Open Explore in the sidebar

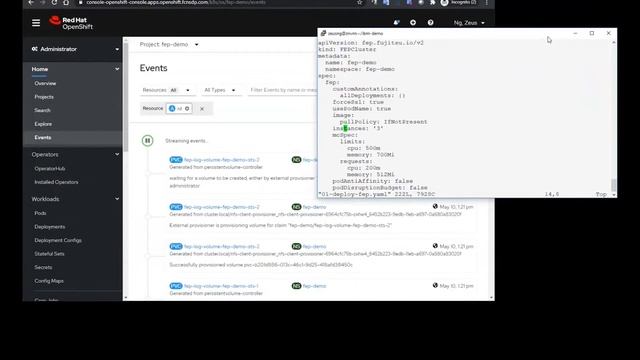[x=43, y=124]
